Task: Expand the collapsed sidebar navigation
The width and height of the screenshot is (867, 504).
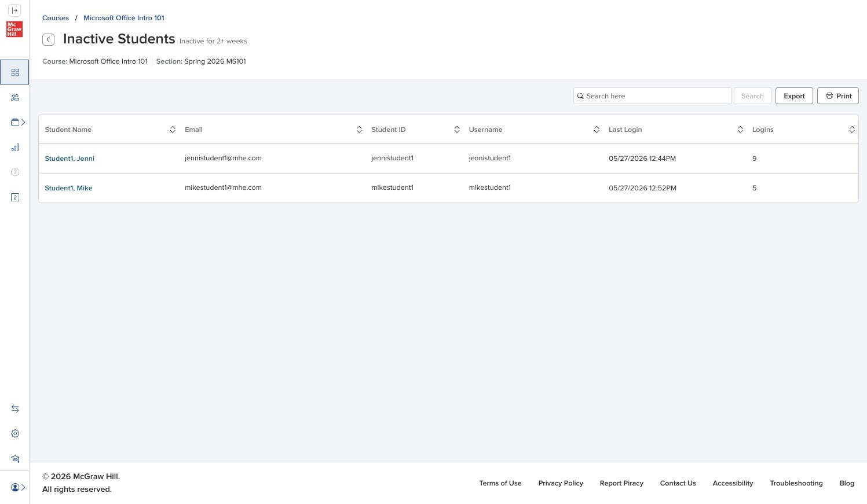Action: 14,10
